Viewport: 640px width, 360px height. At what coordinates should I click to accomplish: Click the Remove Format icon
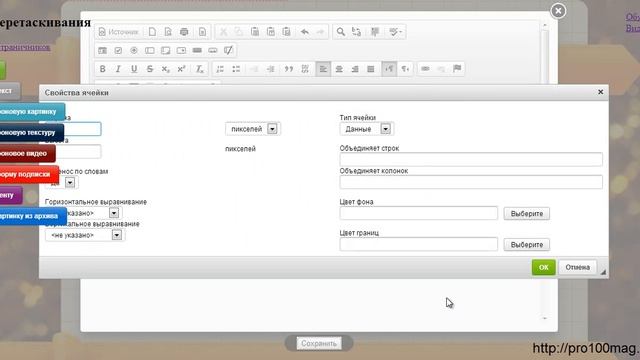click(x=200, y=69)
